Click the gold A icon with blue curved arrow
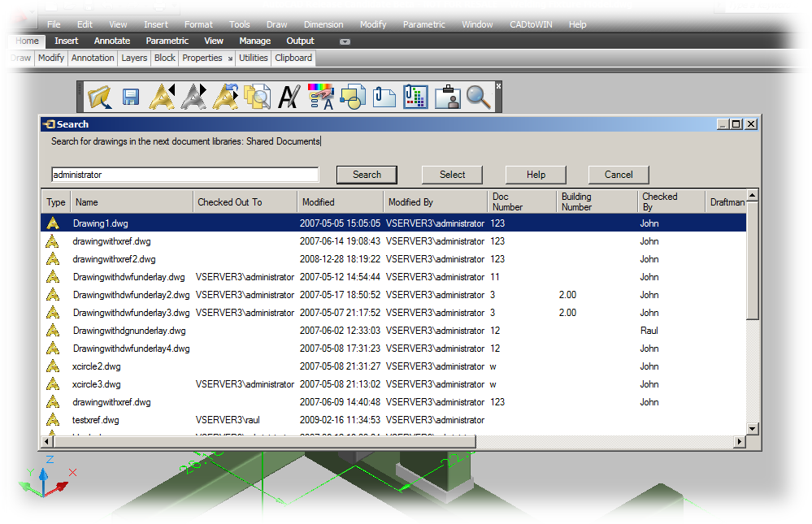This screenshot has width=812, height=524. coord(226,97)
